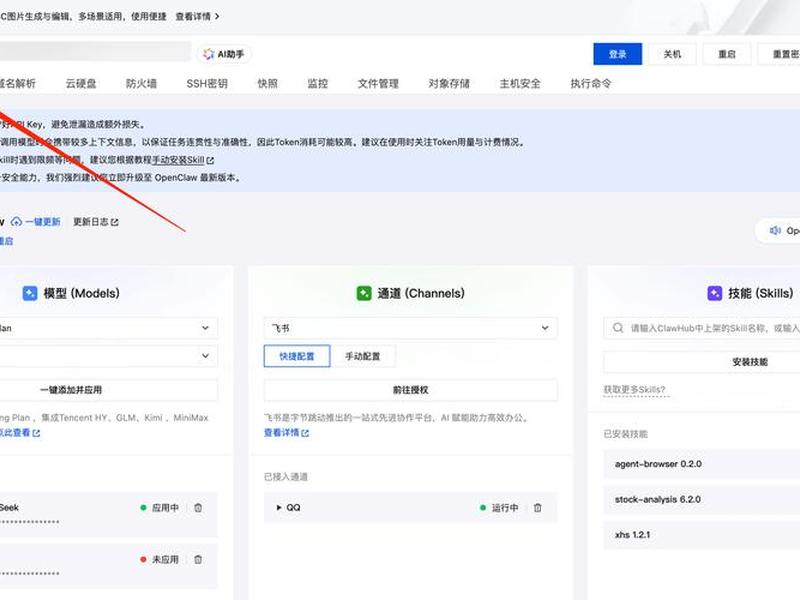Click the 查看详情 link in top banner

(x=197, y=16)
